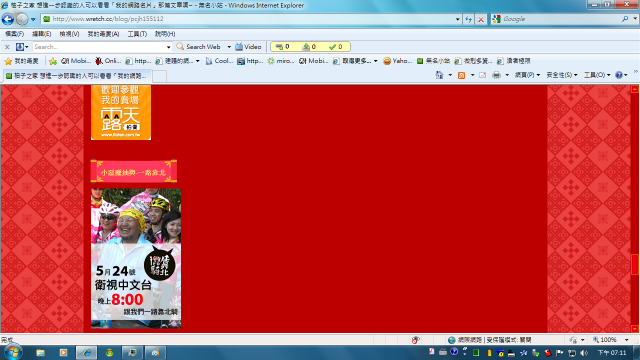Click the add-to-favorites-bar star icon
Image resolution: width=640 pixels, height=360 pixels.
[53, 61]
